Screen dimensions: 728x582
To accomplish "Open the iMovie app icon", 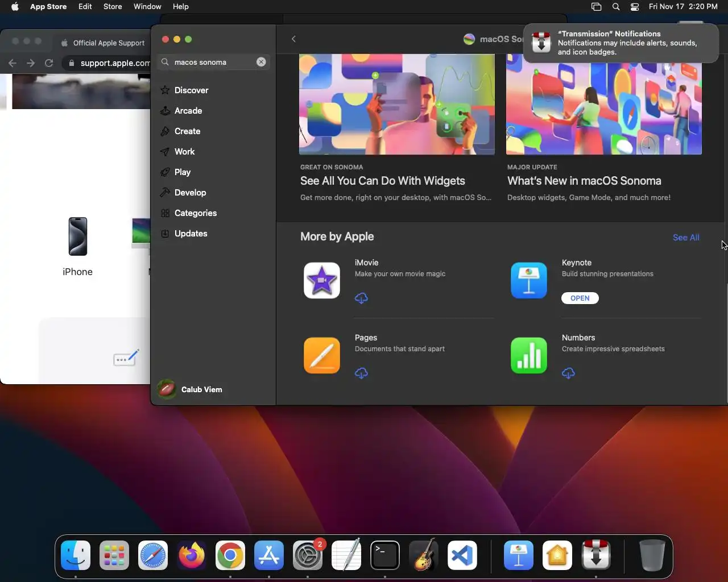I will 322,280.
